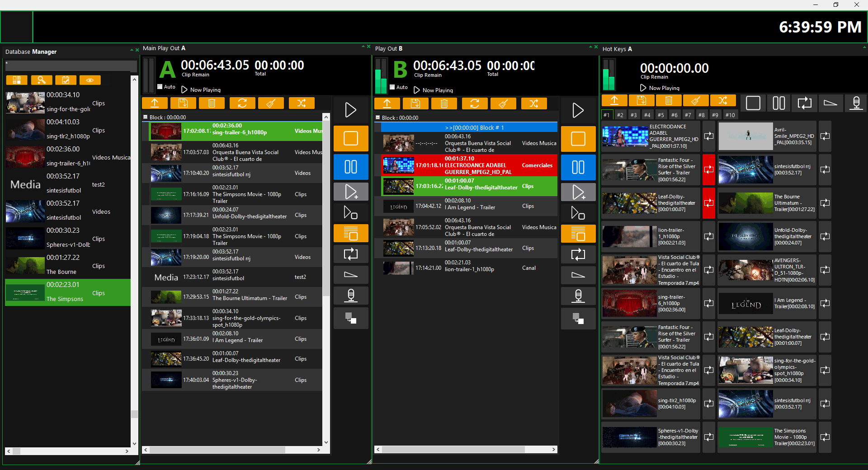Switch to Hot Keys tab #2
The image size is (868, 470).
click(620, 115)
